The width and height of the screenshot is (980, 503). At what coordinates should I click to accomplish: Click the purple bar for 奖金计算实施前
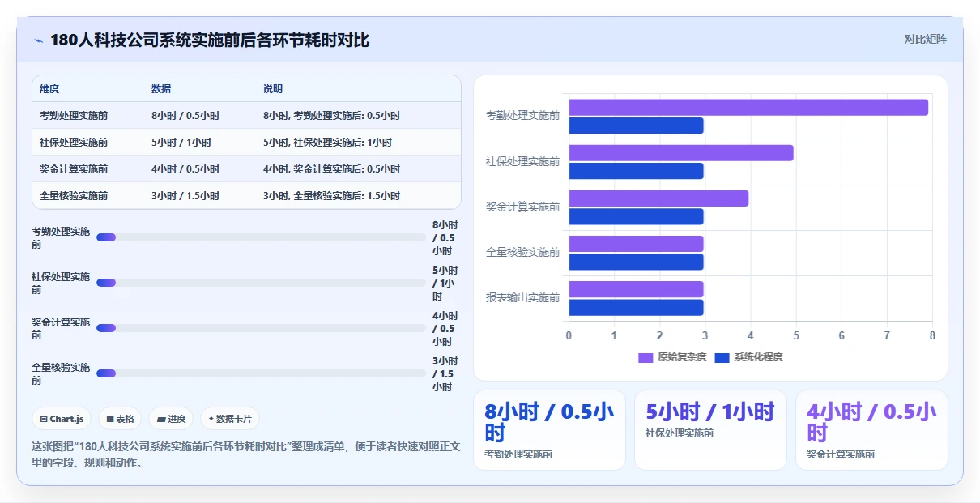click(658, 198)
